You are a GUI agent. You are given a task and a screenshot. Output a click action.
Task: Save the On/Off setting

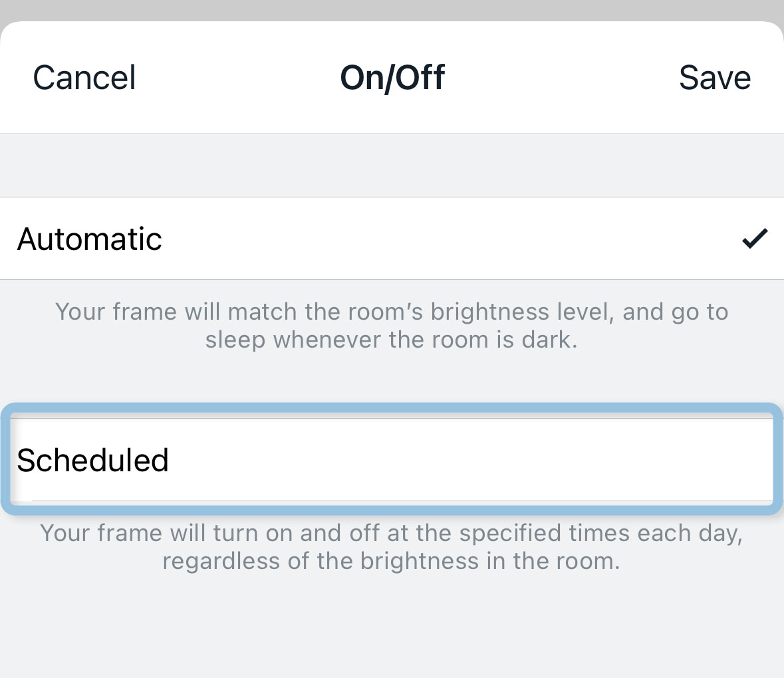(x=715, y=78)
